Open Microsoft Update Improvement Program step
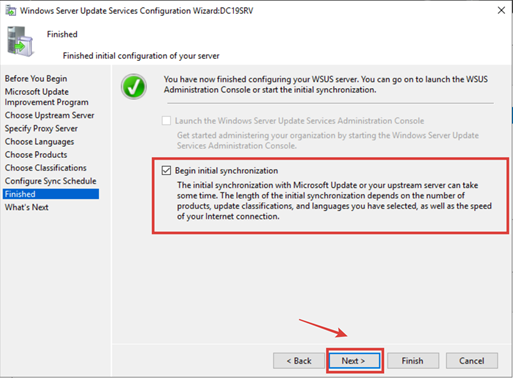 point(47,97)
